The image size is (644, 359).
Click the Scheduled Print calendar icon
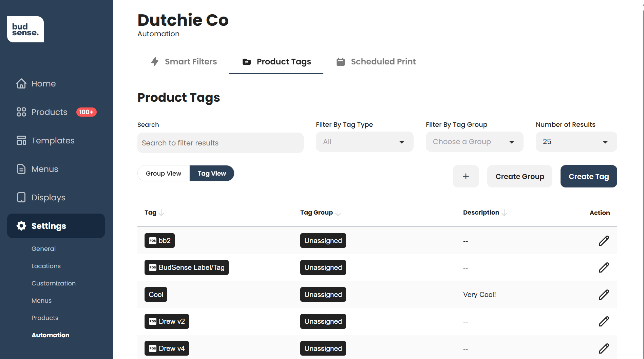(x=341, y=62)
